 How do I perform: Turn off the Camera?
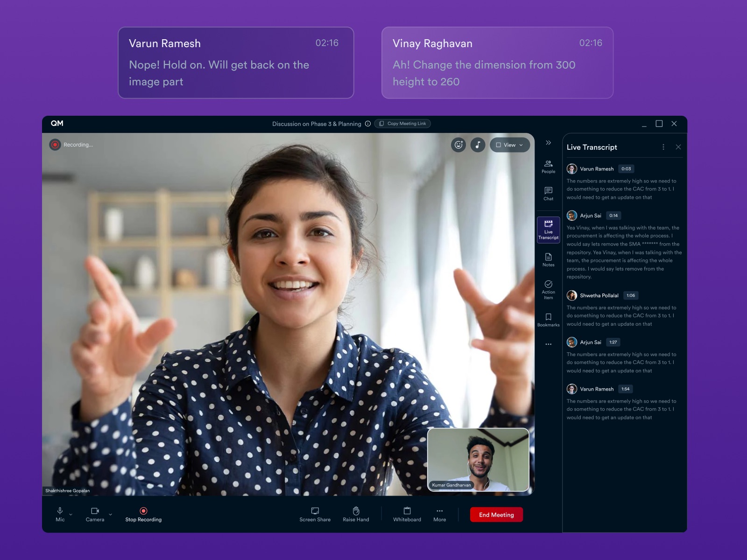click(95, 514)
